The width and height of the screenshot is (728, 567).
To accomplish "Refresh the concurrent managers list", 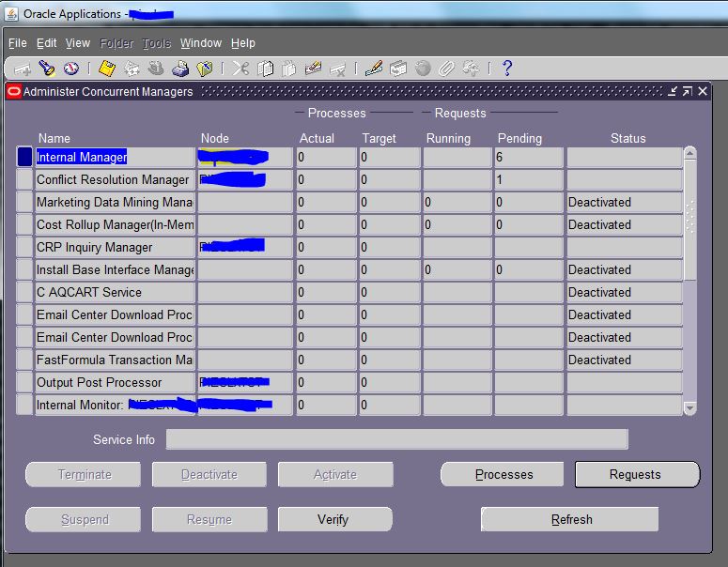I will coord(570,519).
